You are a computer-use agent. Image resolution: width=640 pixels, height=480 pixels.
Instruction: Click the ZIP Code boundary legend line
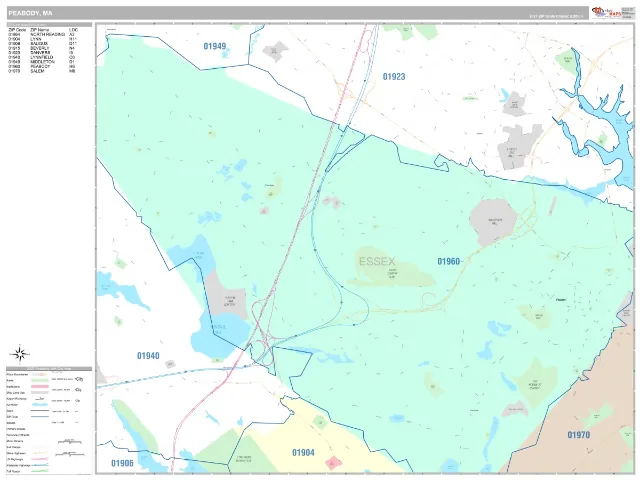tap(40, 416)
